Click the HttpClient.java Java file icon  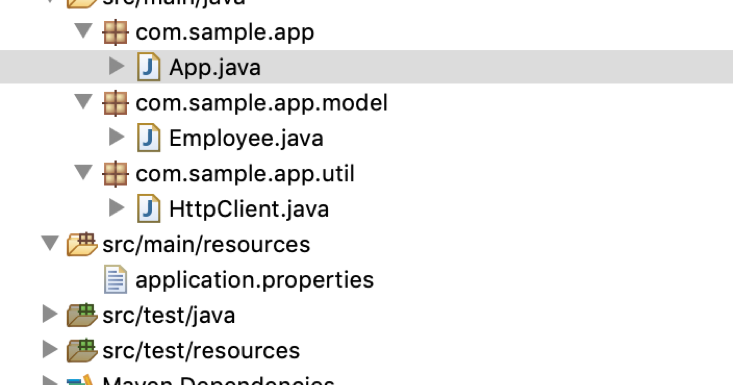(149, 208)
